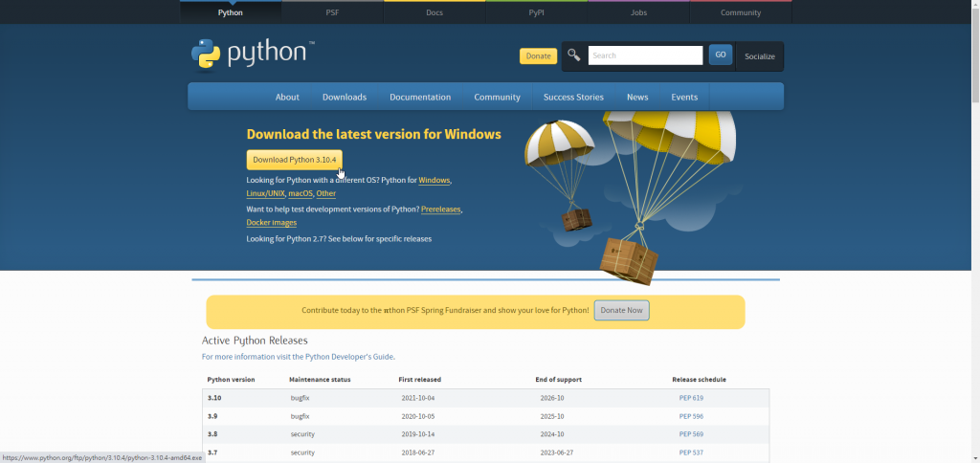Viewport: 980px width, 463px height.
Task: Open the PEP 619 release schedule link
Action: (x=691, y=397)
